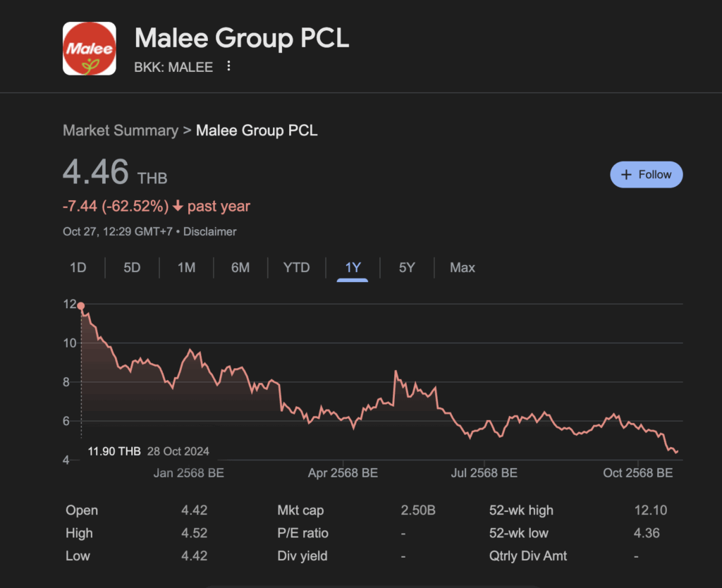Viewport: 722px width, 588px height.
Task: View the 5Y price history
Action: pos(407,267)
